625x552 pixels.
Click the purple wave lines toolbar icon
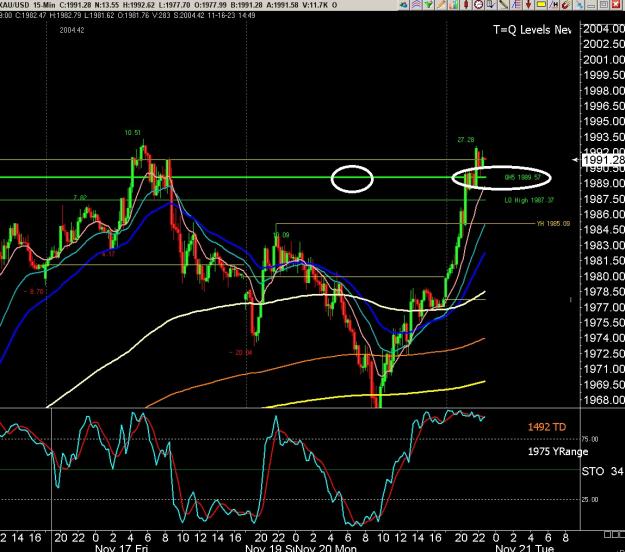pos(417,5)
